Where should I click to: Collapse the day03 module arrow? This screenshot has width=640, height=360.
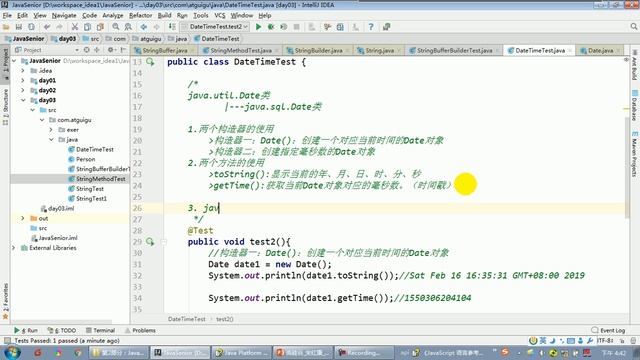point(23,100)
